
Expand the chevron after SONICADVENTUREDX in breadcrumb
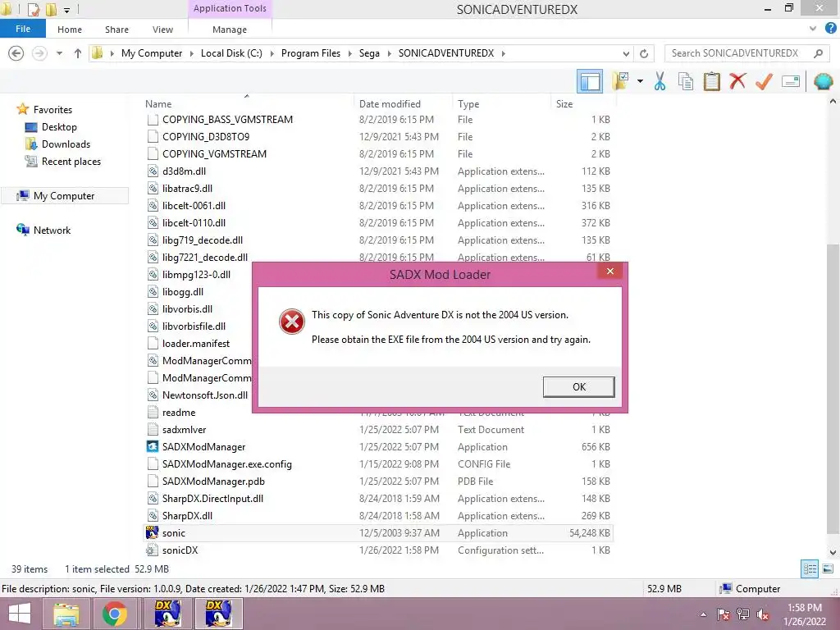503,53
